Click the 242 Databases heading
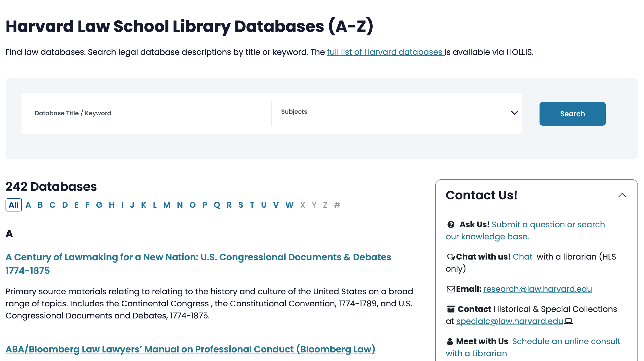The height and width of the screenshot is (361, 644). [x=51, y=187]
